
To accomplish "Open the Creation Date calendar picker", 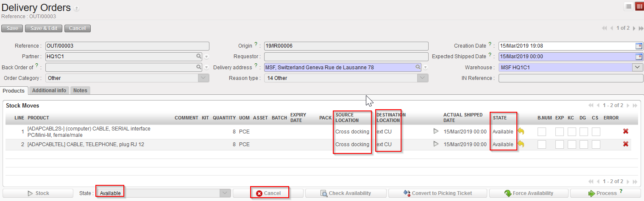I will pyautogui.click(x=638, y=46).
